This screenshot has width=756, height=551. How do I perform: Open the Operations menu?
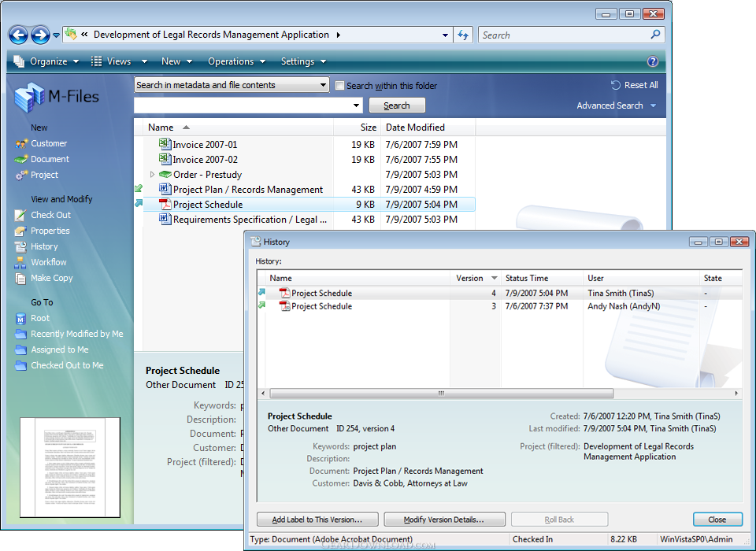click(236, 61)
